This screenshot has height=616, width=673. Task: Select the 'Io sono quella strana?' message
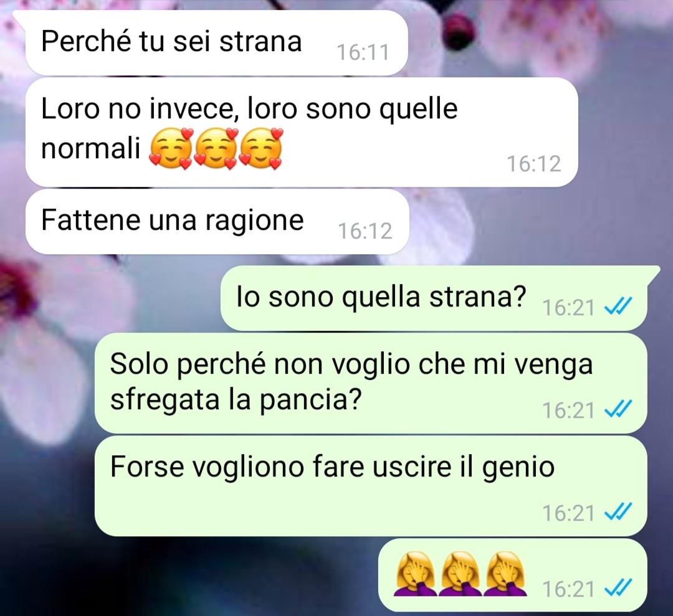tap(434, 298)
